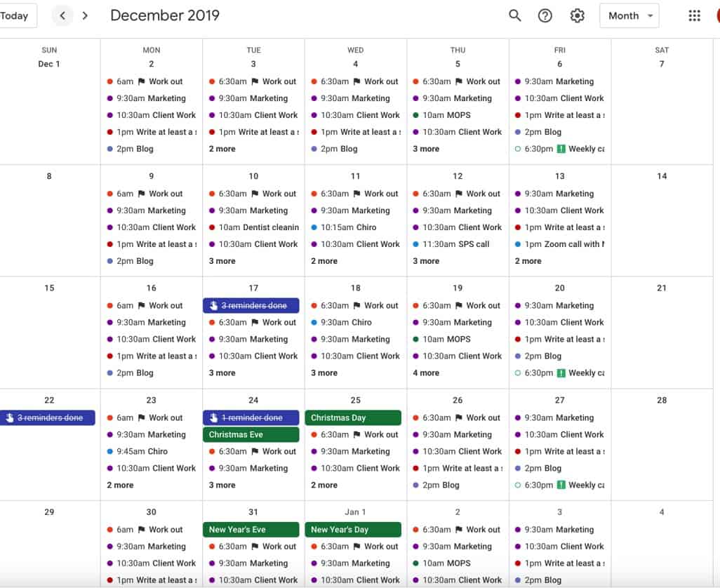Show "3 more" events on December 24
The image size is (720, 588).
[222, 485]
